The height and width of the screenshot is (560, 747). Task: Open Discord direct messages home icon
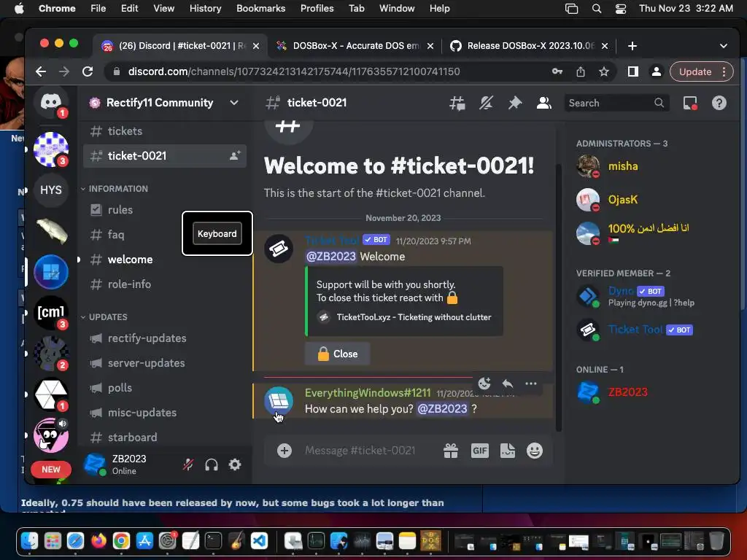point(51,102)
